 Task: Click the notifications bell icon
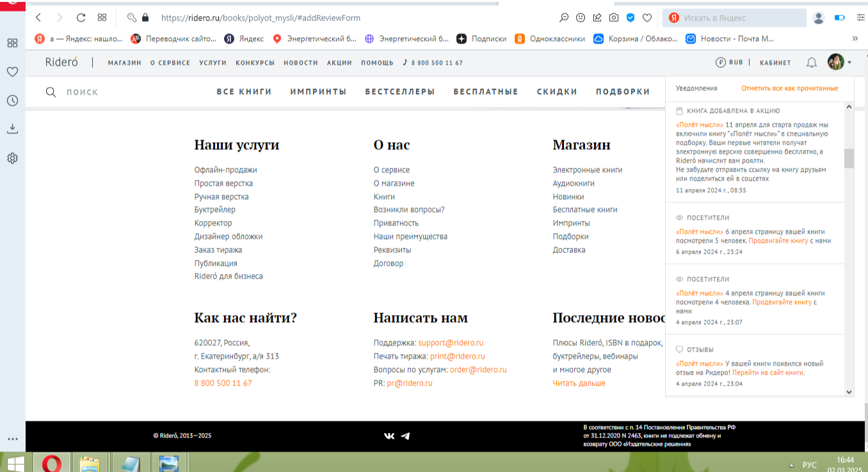(x=811, y=63)
